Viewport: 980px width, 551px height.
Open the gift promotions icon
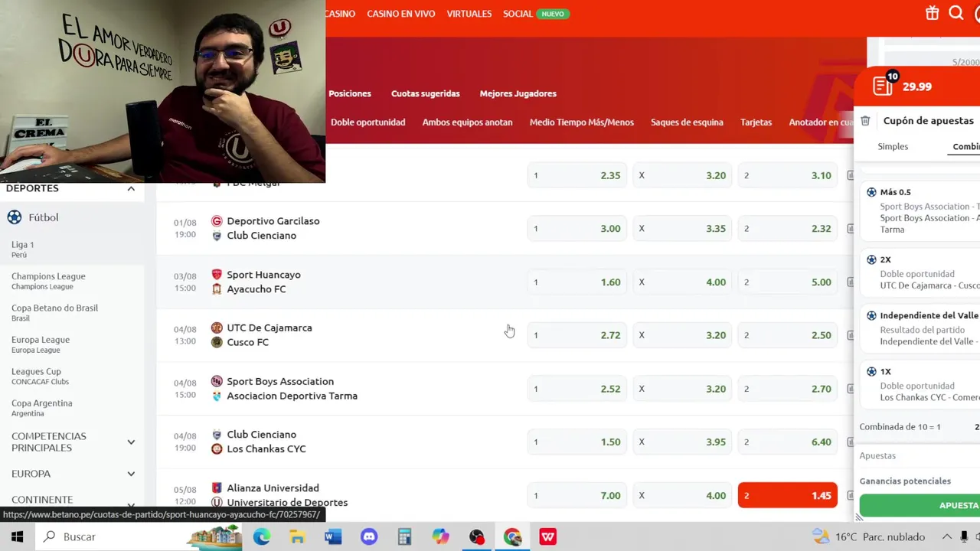pos(932,13)
